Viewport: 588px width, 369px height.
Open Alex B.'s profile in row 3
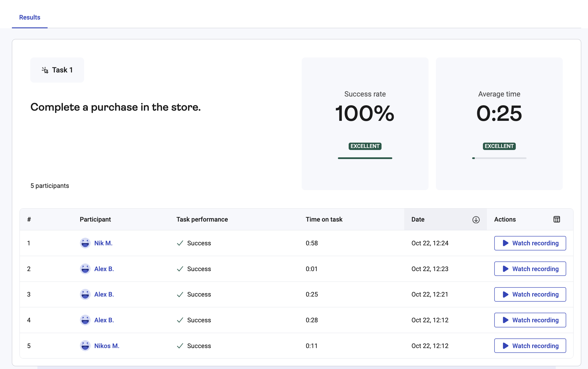point(104,294)
